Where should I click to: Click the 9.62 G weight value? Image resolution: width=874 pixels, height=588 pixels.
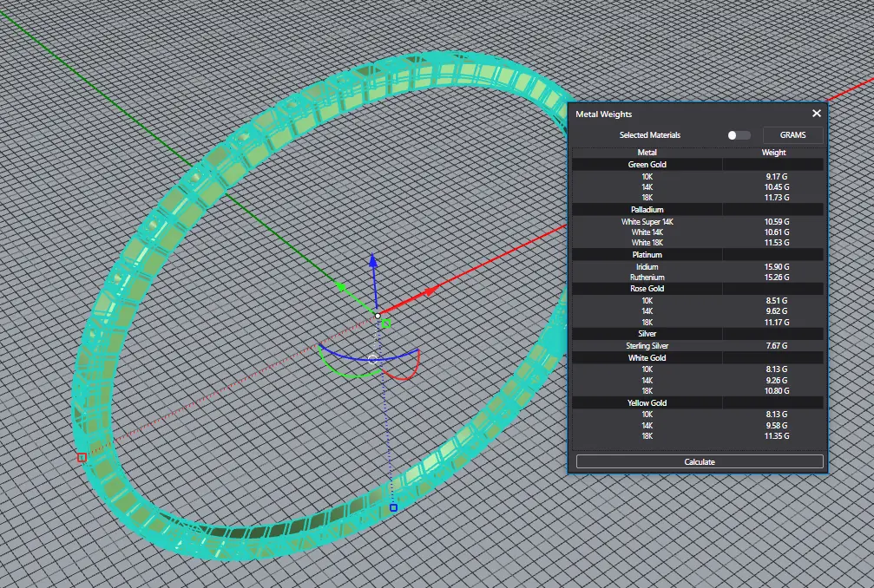point(777,311)
